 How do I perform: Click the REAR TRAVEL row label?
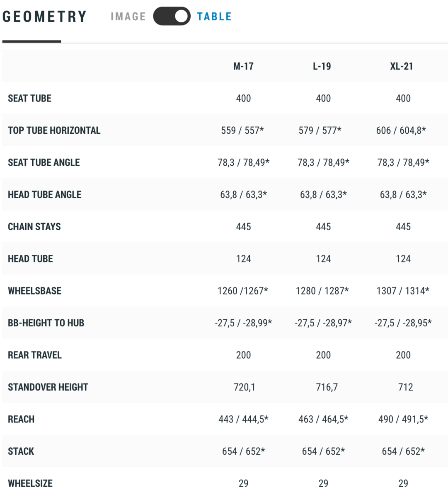click(35, 355)
